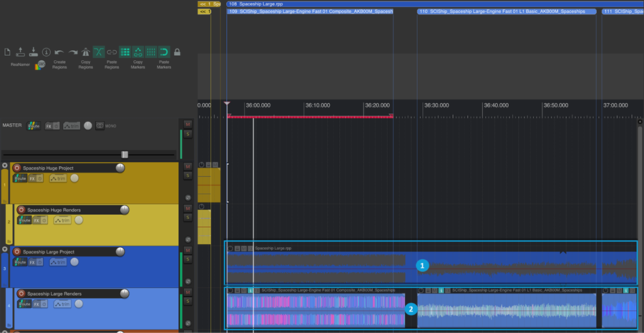This screenshot has height=333, width=644.
Task: Click the Redo arrow in the toolbar
Action: coord(72,52)
